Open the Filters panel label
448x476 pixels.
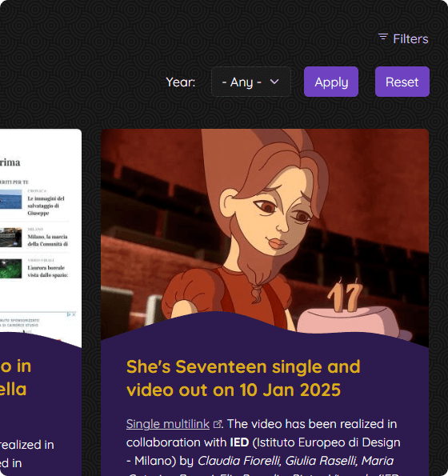(410, 39)
